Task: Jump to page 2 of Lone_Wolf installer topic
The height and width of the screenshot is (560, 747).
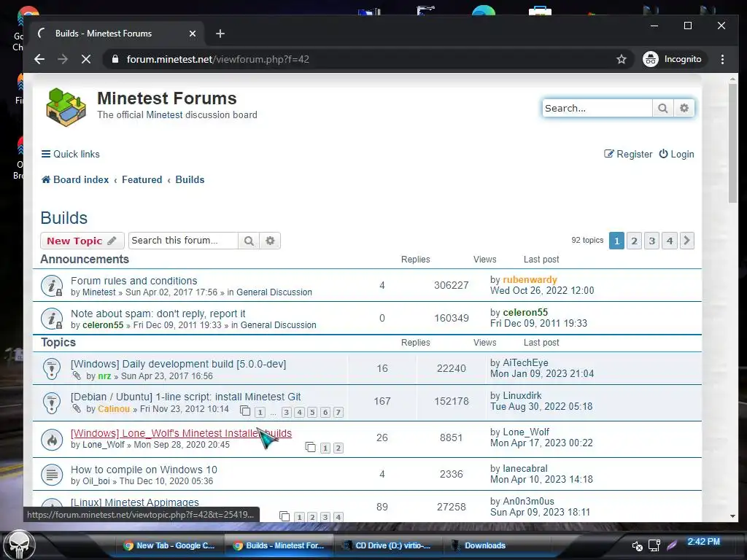Action: click(x=338, y=448)
